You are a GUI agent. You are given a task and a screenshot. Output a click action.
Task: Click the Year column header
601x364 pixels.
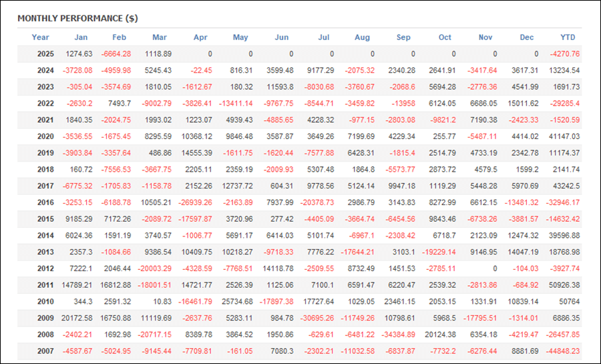point(40,37)
